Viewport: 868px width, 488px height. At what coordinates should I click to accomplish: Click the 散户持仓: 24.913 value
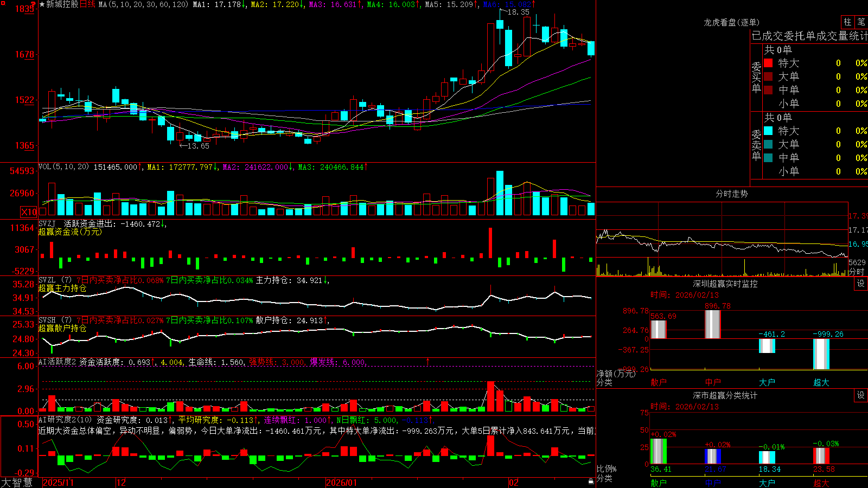[290, 320]
